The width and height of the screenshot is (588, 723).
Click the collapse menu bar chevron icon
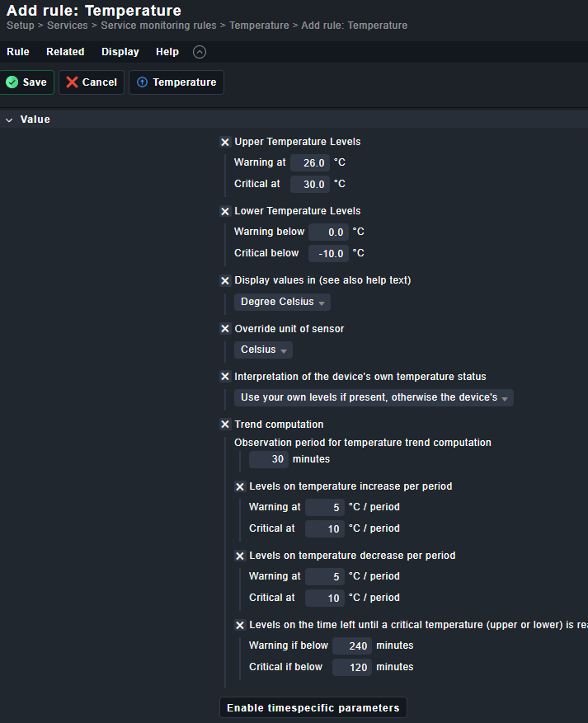click(x=200, y=52)
